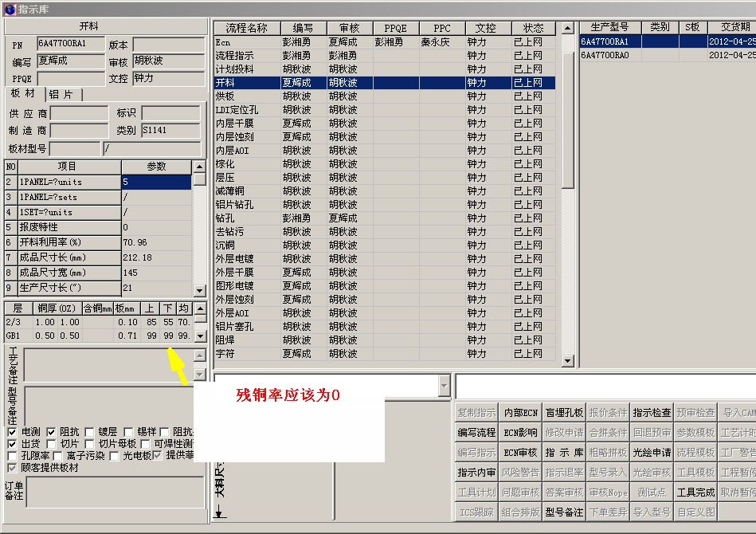Select the 阻焊 process row
The width and height of the screenshot is (756, 534).
pos(385,340)
